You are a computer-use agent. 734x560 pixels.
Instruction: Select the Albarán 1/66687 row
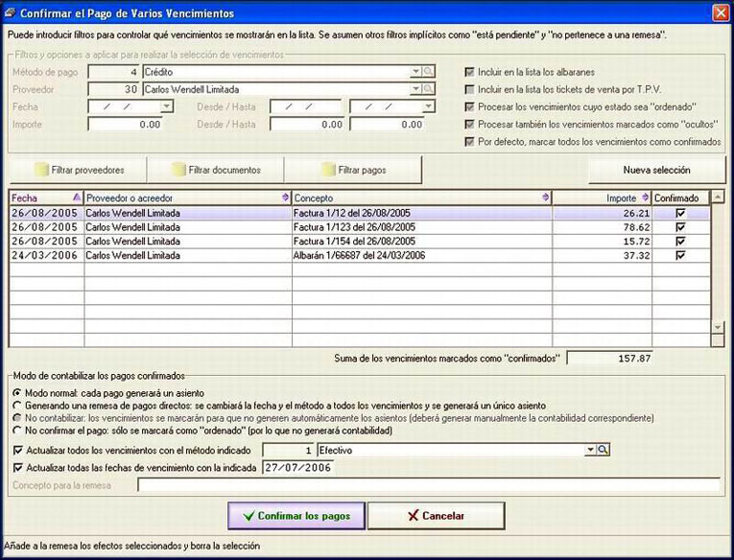359,255
